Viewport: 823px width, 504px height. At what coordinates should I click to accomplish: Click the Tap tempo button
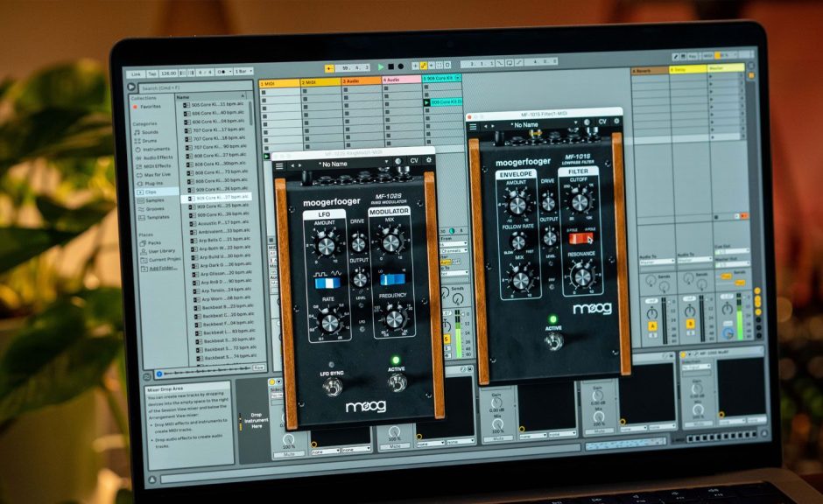pyautogui.click(x=151, y=71)
